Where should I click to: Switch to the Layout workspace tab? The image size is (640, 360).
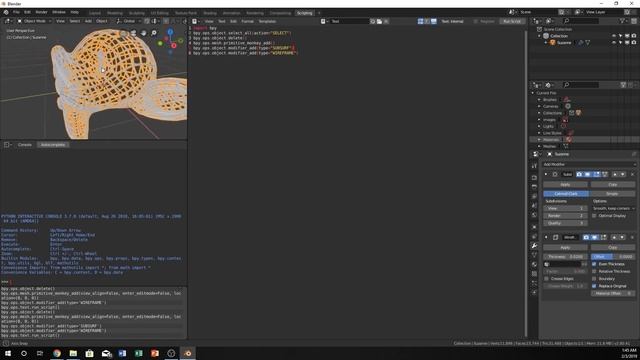(95, 13)
